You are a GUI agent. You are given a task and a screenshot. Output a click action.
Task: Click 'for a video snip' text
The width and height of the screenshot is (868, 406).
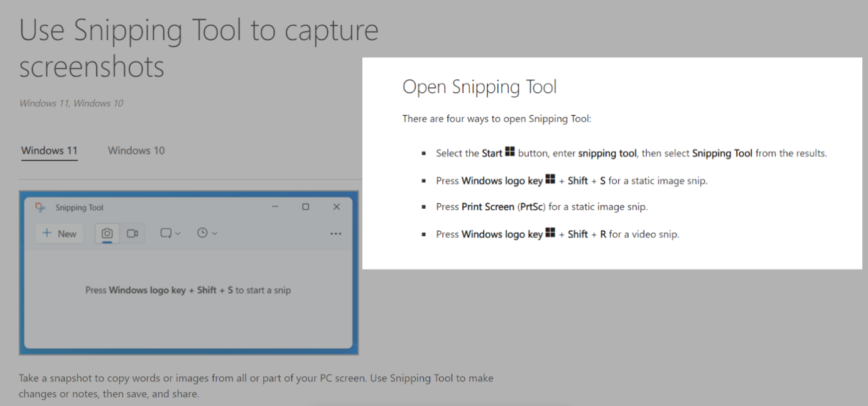644,234
